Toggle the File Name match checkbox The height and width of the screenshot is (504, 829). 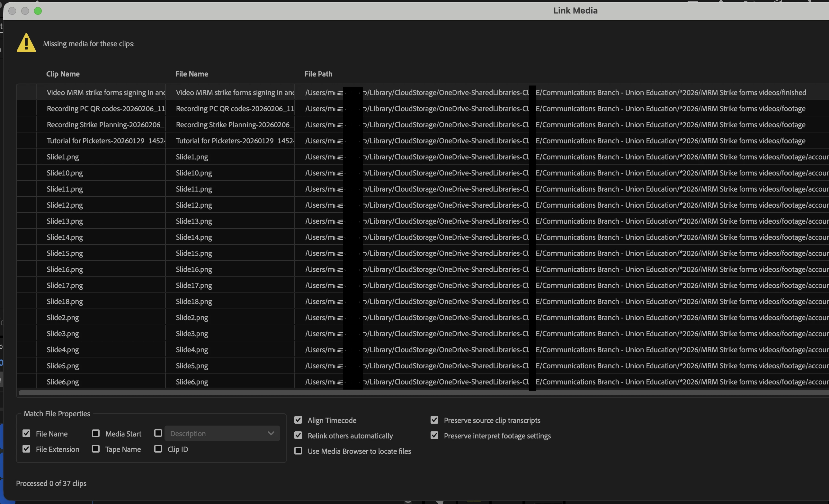[x=27, y=433]
